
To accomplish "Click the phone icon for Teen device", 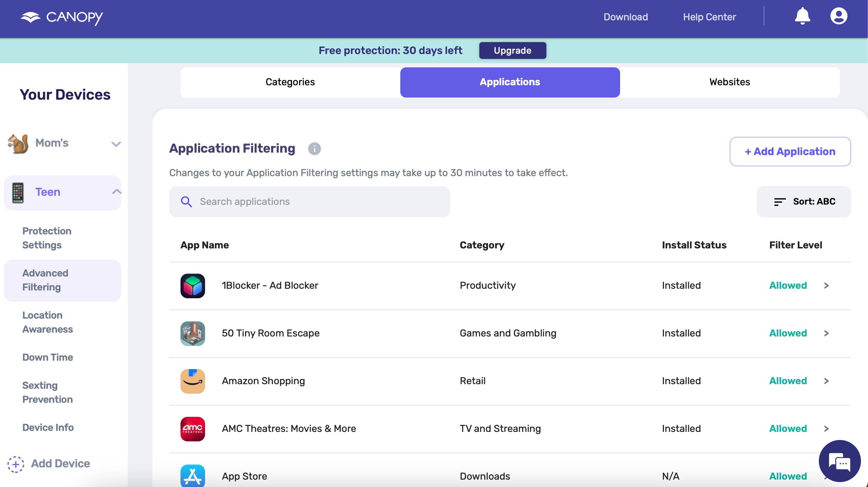I will (x=18, y=193).
